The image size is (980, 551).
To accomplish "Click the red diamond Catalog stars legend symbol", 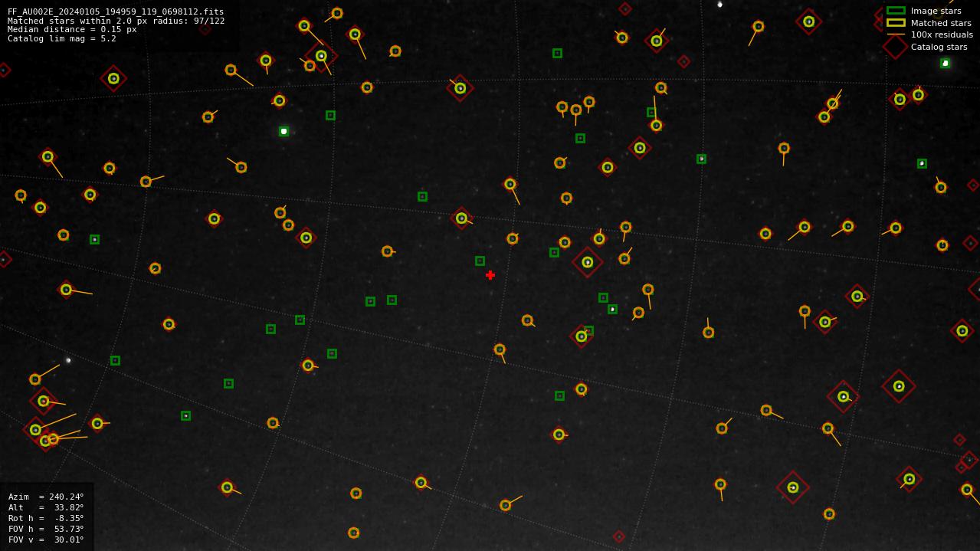I will 896,47.
